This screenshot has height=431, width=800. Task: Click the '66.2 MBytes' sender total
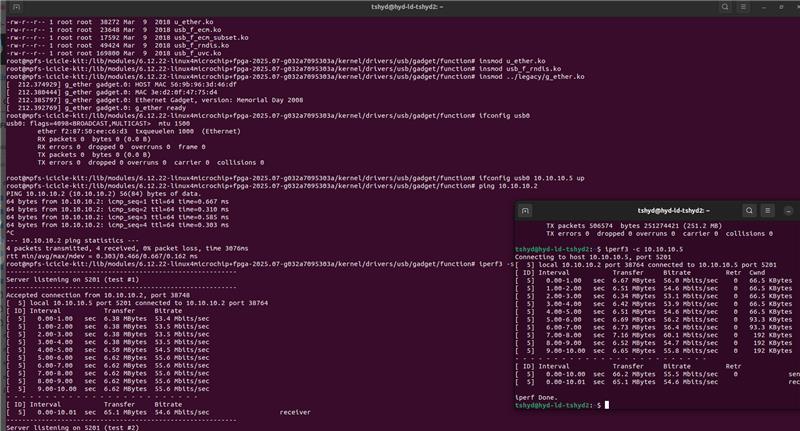(x=634, y=374)
